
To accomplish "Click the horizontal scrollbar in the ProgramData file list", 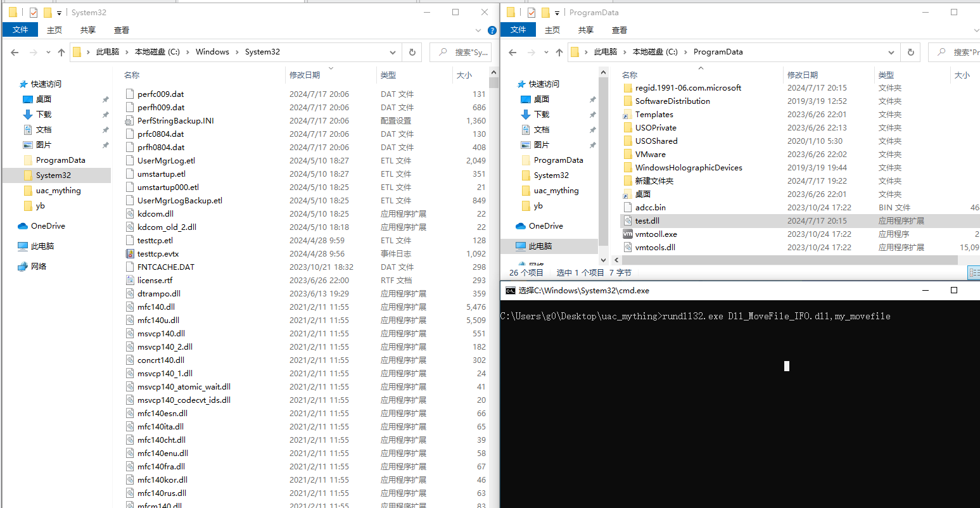I will point(786,260).
